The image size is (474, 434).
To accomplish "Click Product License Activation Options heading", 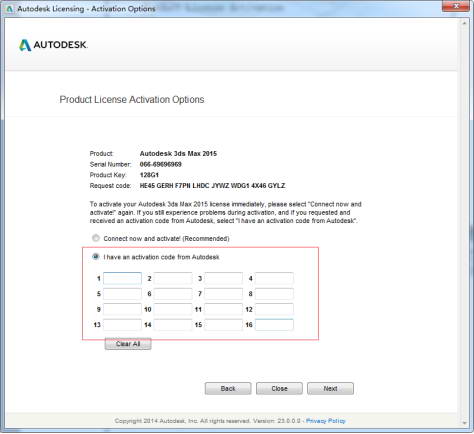I will [132, 100].
